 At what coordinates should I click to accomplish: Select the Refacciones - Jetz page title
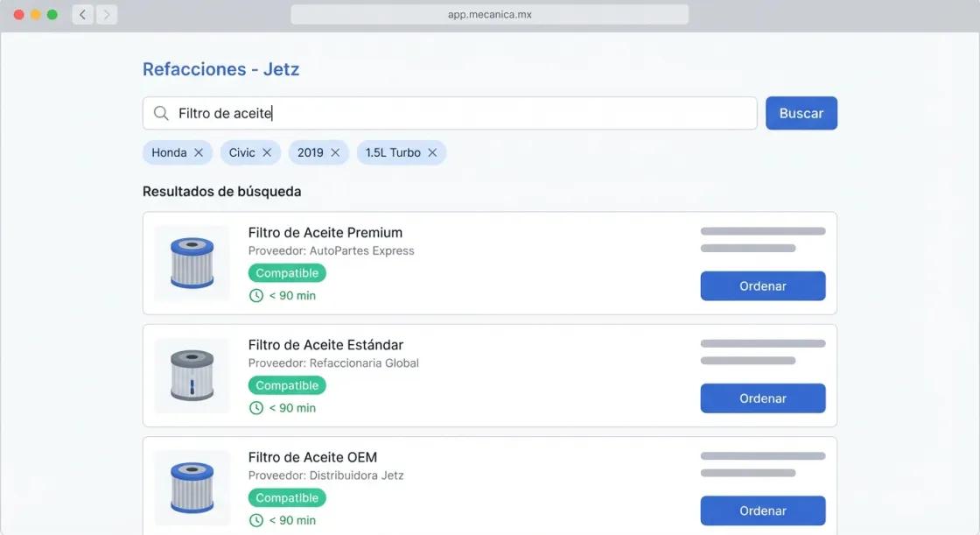coord(221,68)
